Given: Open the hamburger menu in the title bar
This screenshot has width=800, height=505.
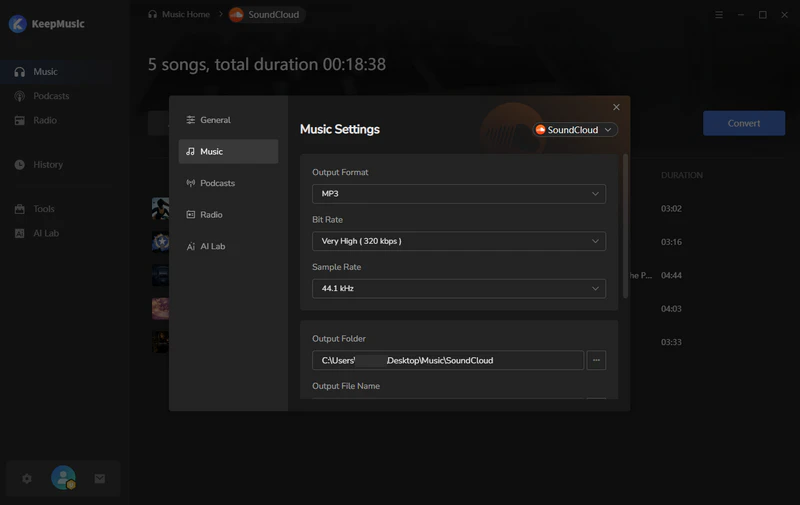Looking at the screenshot, I should point(719,15).
